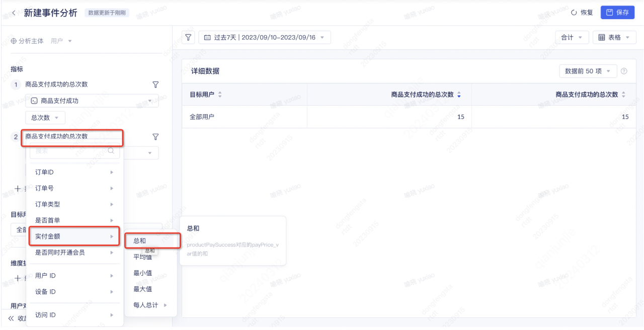Open the 总次数 measure dropdown

[45, 118]
